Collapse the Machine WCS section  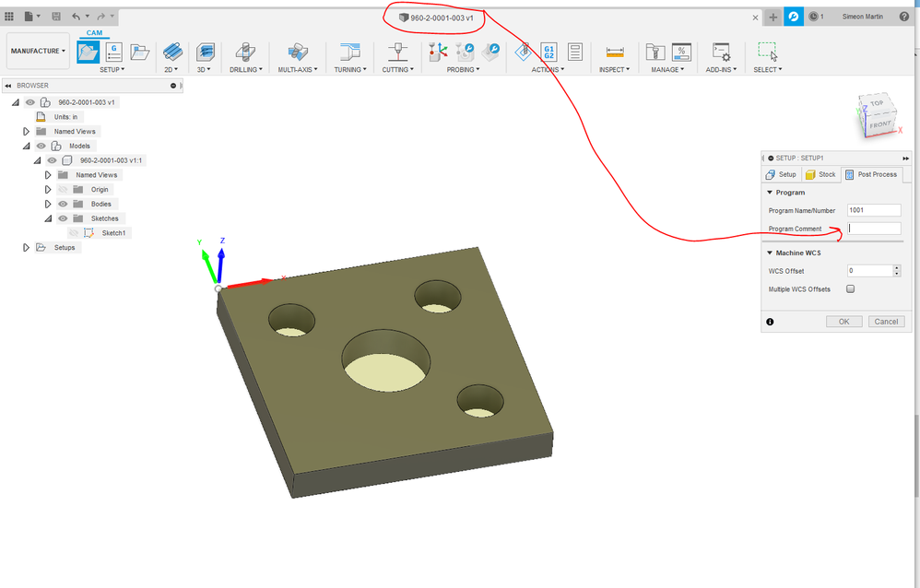coord(770,253)
